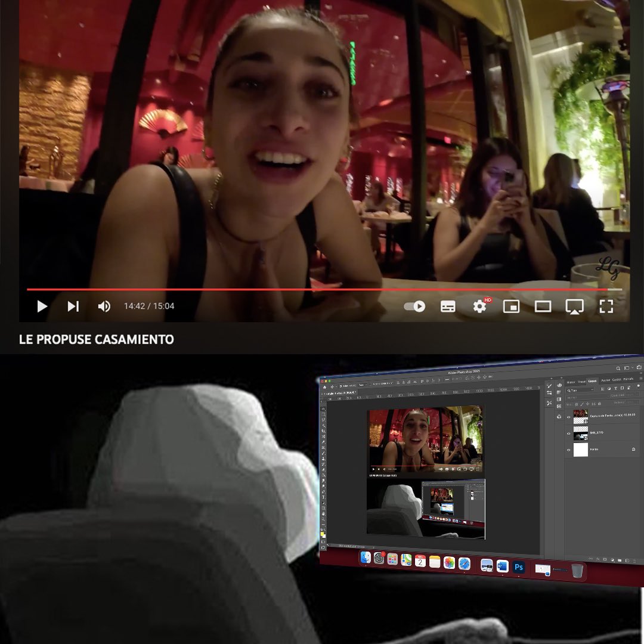Open the Capa auto-select dropdown
Screen dimensions: 644x644
coord(363,385)
